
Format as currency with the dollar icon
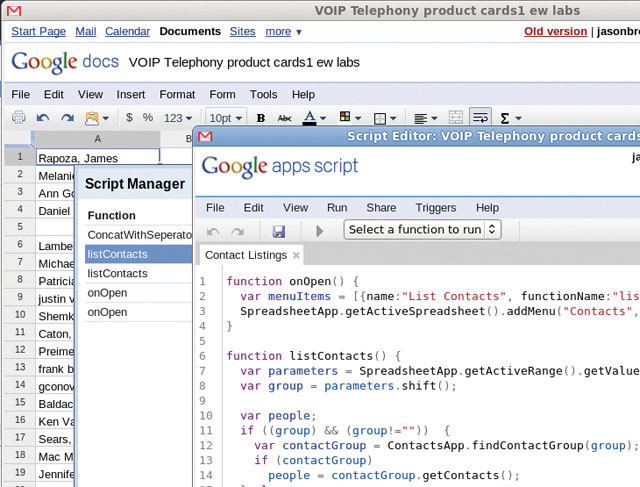(x=129, y=117)
